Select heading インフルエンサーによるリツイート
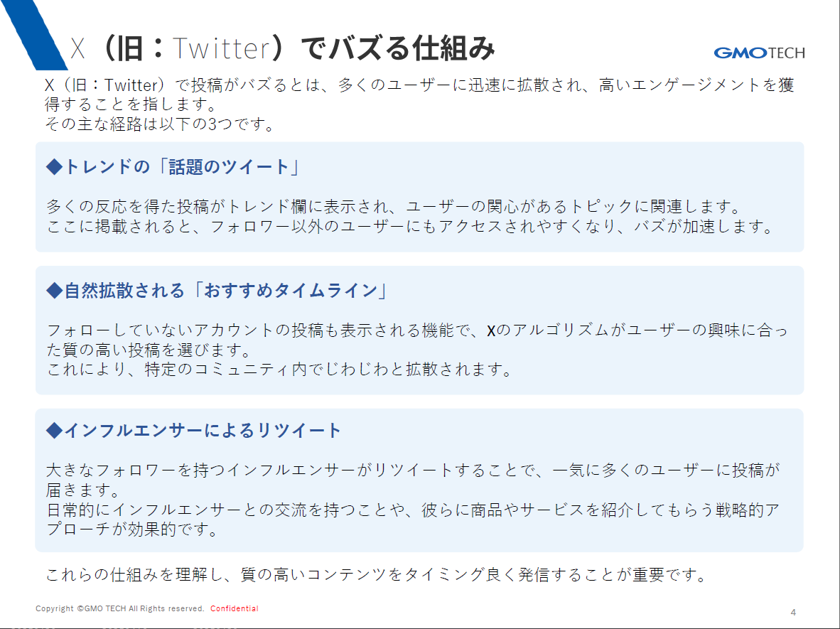The height and width of the screenshot is (629, 840). point(194,430)
